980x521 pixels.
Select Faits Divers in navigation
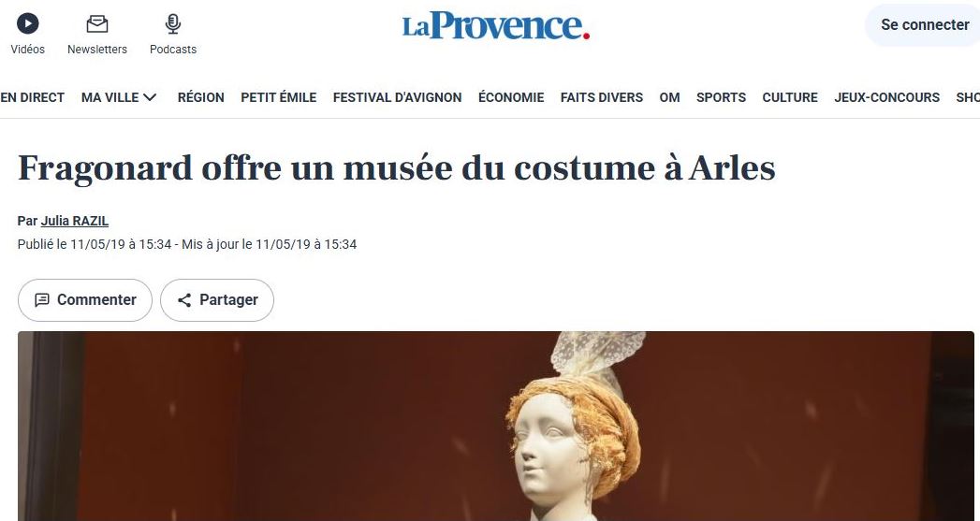(602, 97)
